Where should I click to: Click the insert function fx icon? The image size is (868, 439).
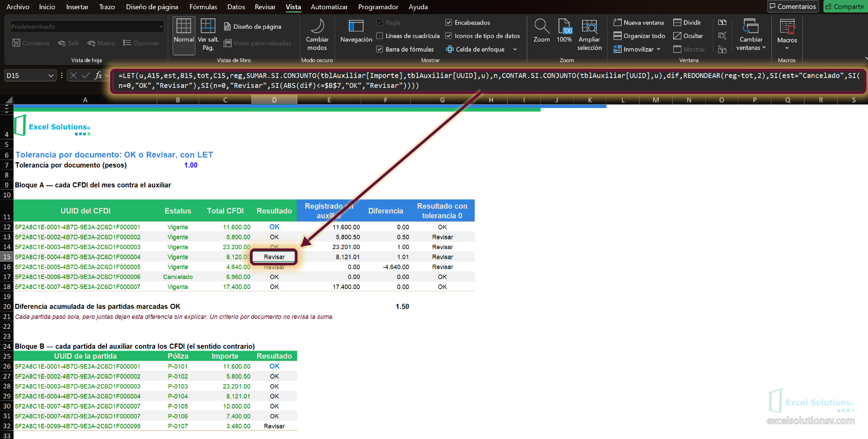click(x=98, y=75)
